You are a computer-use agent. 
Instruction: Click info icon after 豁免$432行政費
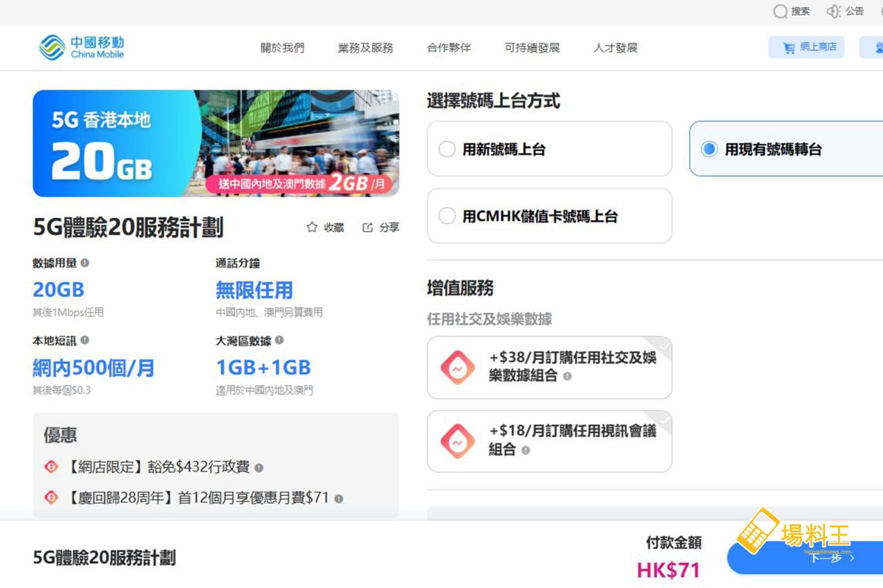pos(259,468)
